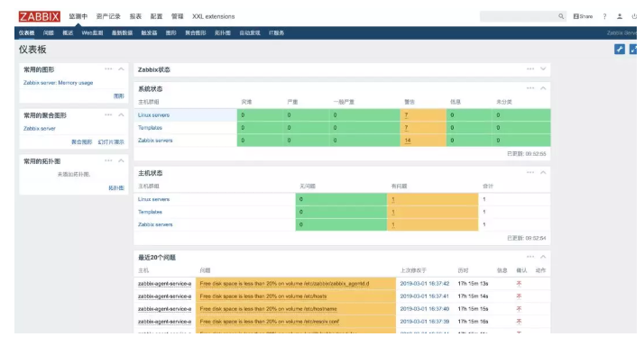This screenshot has height=346, width=644.
Task: Click 不 acknowledge link for /etc/hosts problem
Action: pyautogui.click(x=519, y=296)
